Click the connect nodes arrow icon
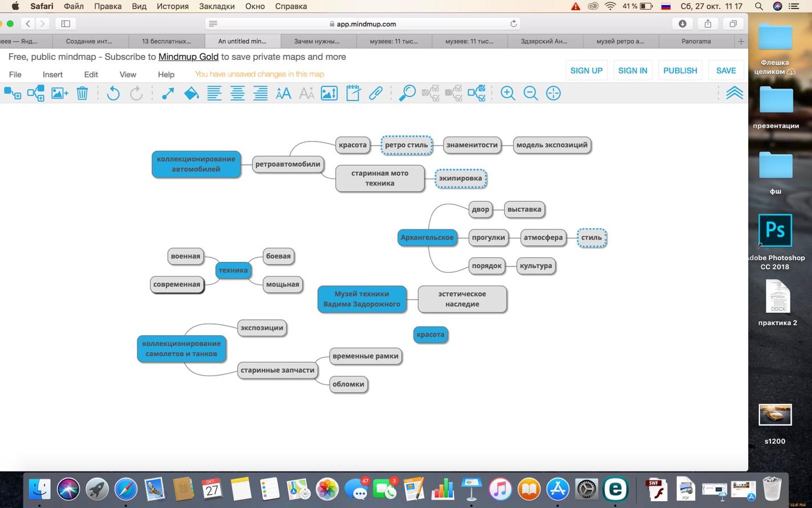The height and width of the screenshot is (508, 812). coord(168,93)
